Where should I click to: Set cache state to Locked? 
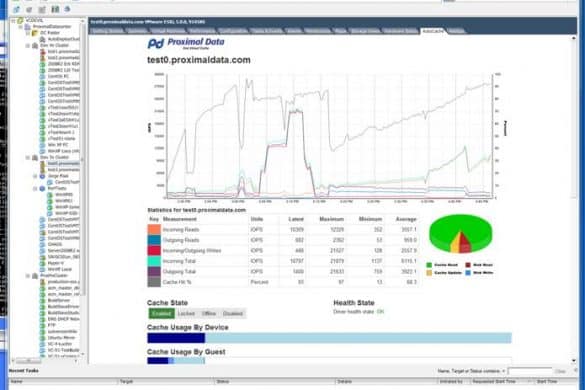[186, 313]
